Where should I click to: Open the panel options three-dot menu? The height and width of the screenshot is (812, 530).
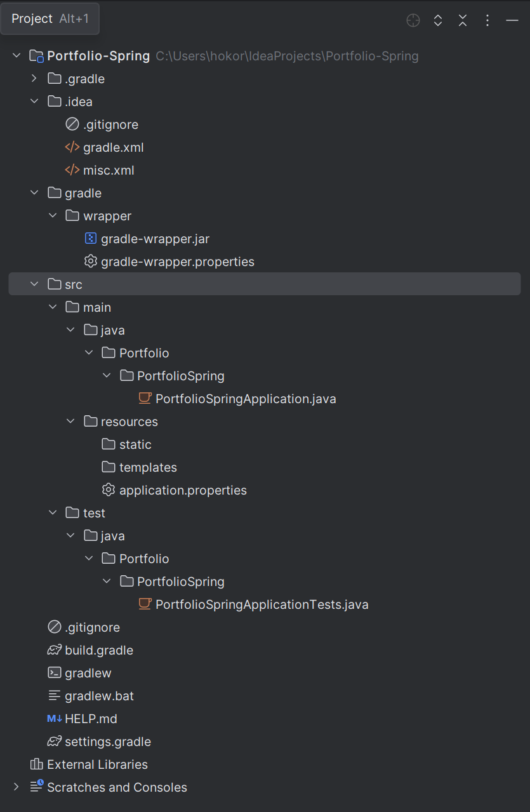[x=487, y=20]
